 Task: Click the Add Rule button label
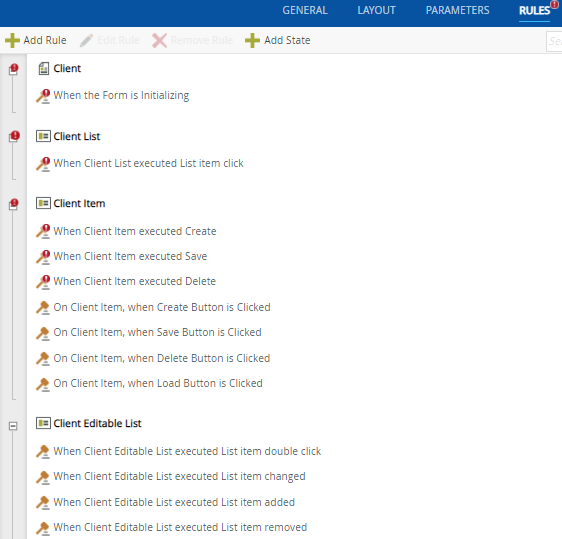click(x=45, y=40)
